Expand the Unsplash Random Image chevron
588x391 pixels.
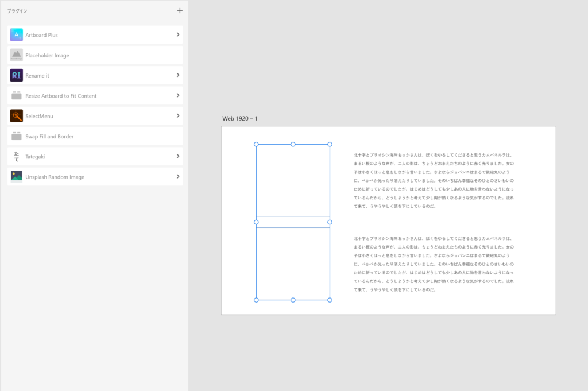178,177
